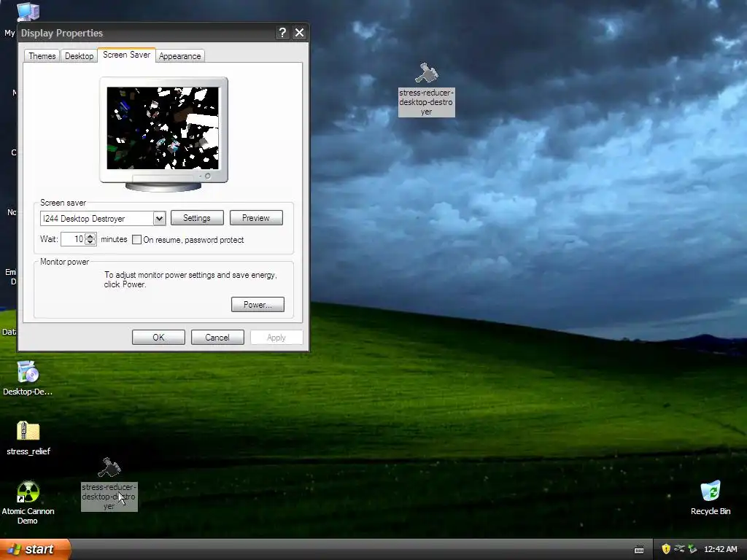Select the Atomic Cannon Demo shortcut icon
Image resolution: width=747 pixels, height=560 pixels.
point(28,492)
